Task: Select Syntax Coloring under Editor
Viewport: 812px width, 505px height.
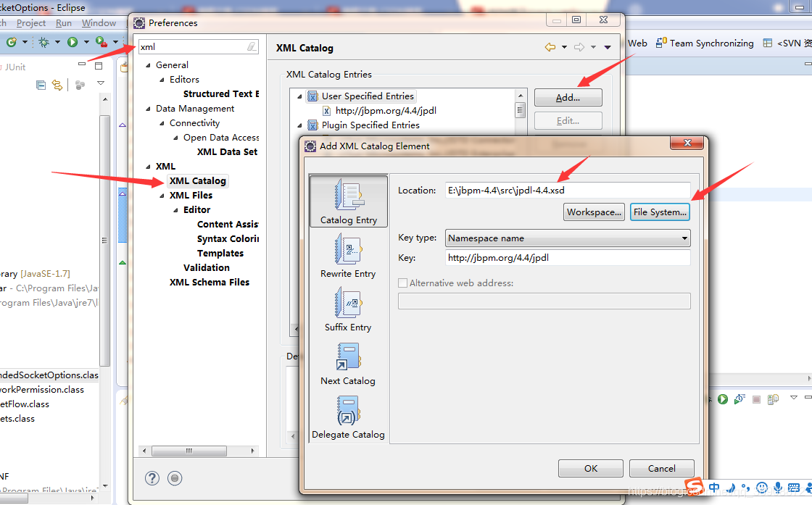Action: 228,238
